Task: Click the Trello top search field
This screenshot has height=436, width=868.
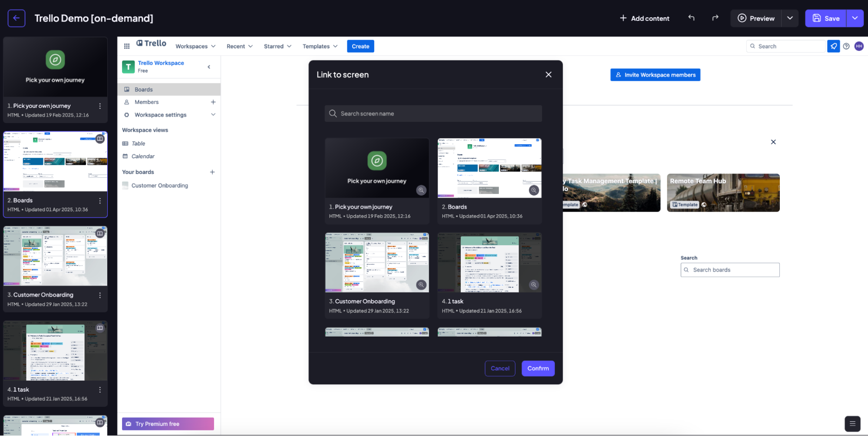Action: [x=786, y=46]
